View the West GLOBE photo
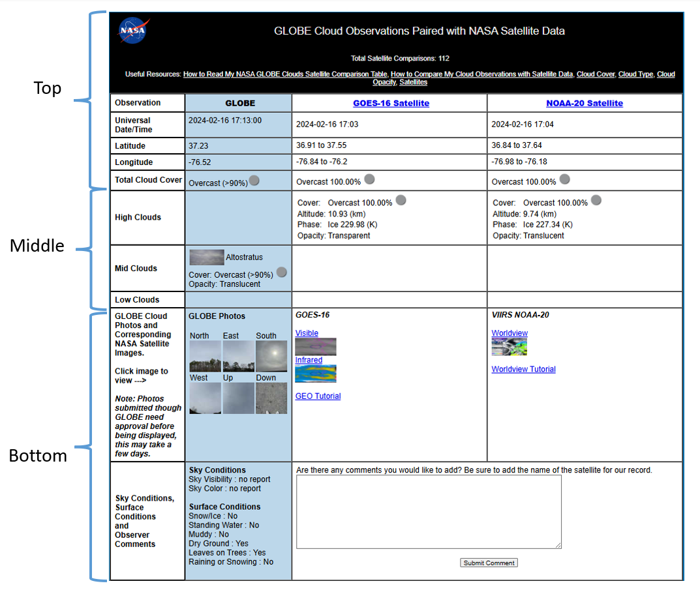The image size is (700, 592). (x=205, y=398)
